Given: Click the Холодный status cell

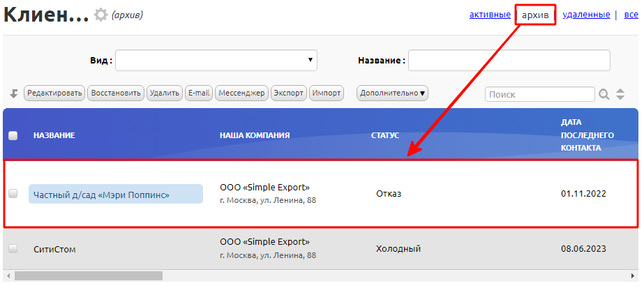Looking at the screenshot, I should 398,249.
